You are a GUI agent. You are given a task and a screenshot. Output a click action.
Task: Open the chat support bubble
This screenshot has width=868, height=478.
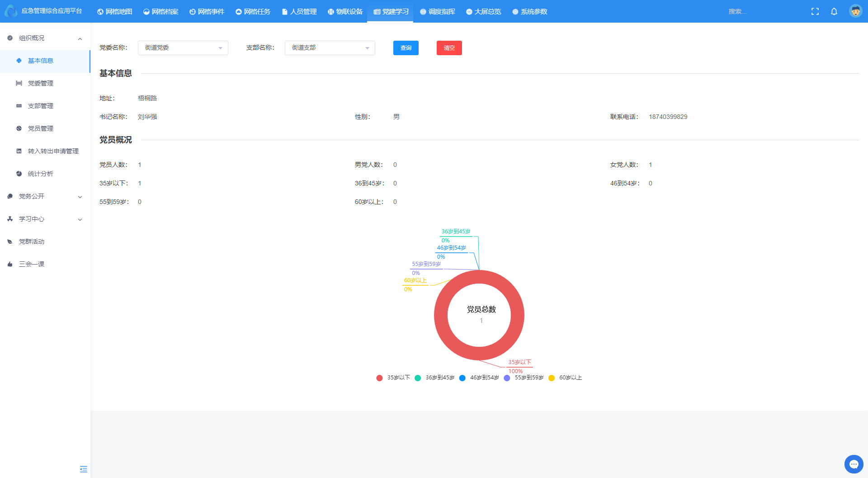click(854, 464)
